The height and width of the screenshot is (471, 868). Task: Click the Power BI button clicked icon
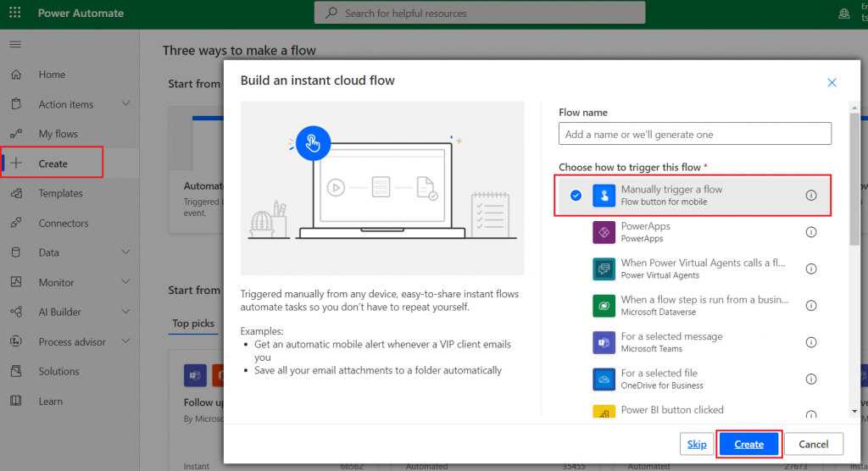point(604,411)
